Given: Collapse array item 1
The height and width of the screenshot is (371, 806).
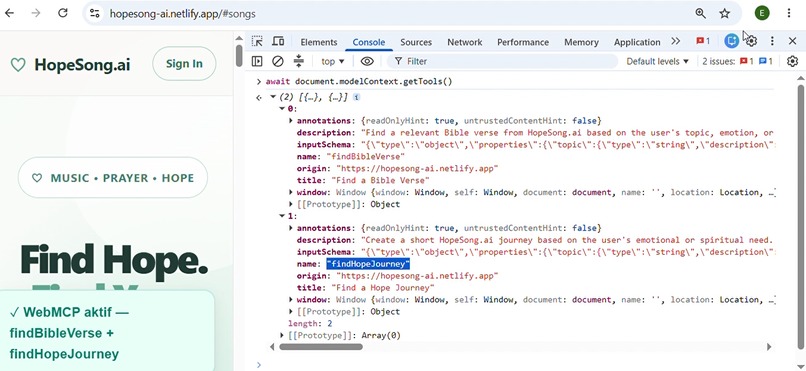Looking at the screenshot, I should tap(282, 216).
